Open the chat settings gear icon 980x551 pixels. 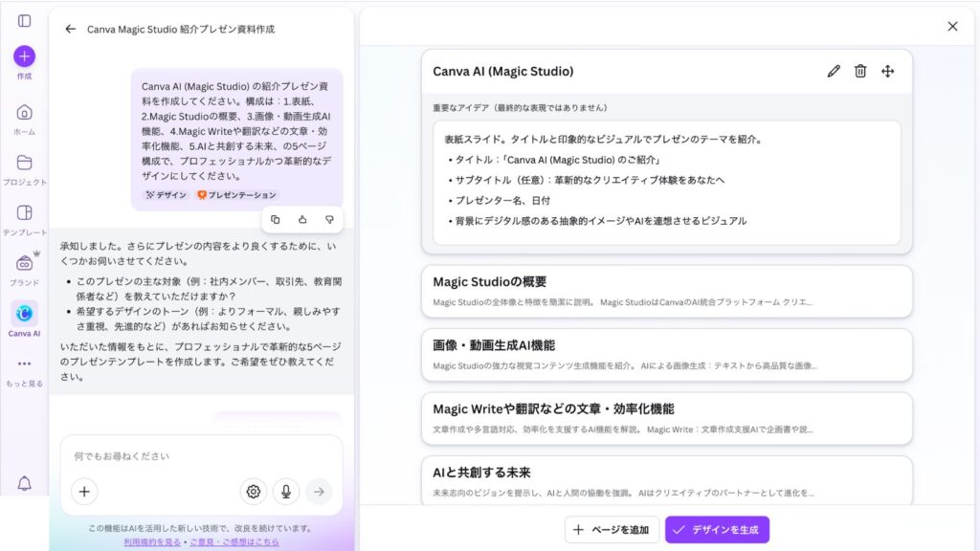point(254,491)
